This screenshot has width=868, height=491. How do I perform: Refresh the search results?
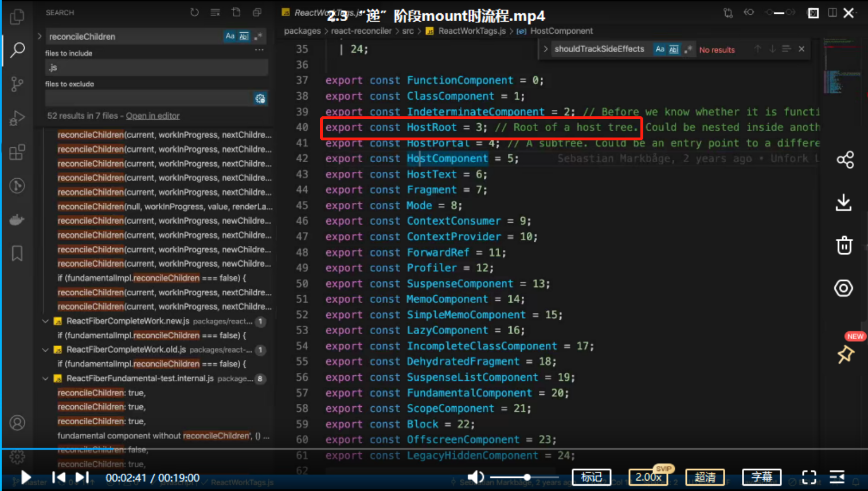coord(194,12)
